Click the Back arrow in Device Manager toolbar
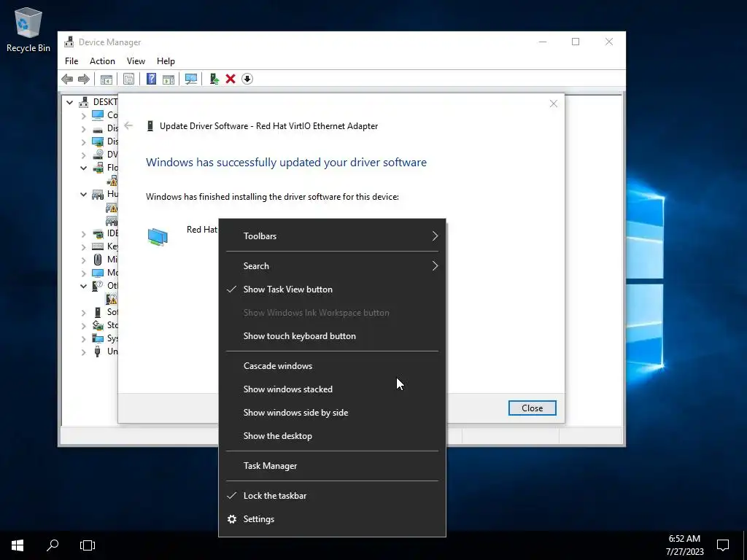The width and height of the screenshot is (747, 560). coord(67,79)
